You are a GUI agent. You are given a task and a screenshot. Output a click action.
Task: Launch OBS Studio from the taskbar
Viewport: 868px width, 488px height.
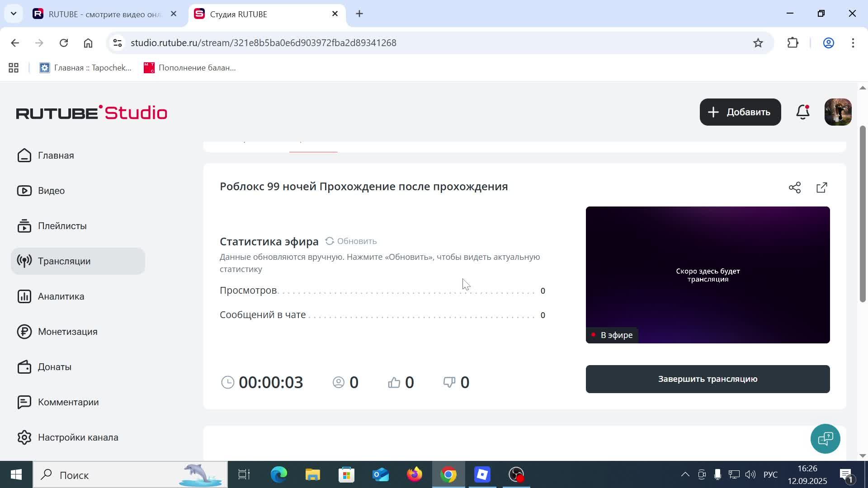point(516,474)
